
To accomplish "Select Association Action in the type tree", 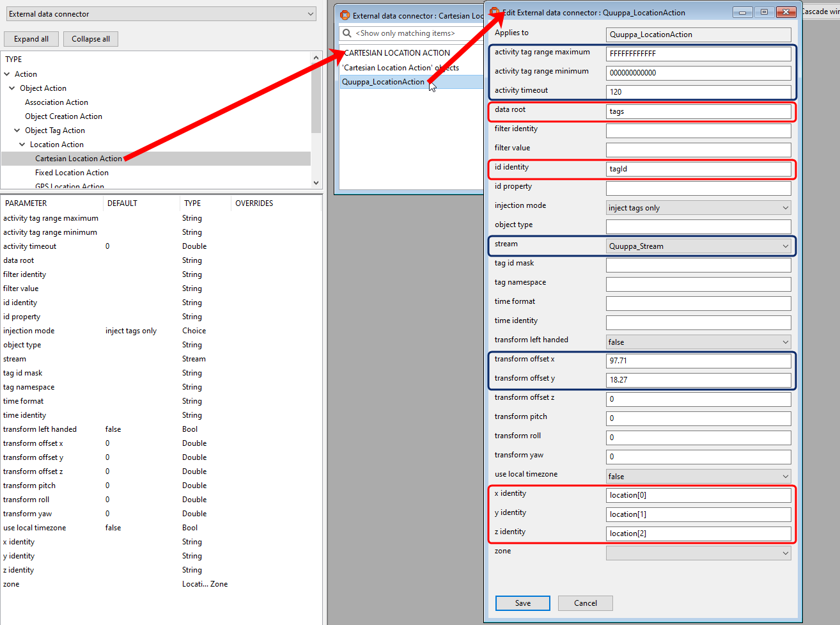I will [56, 102].
